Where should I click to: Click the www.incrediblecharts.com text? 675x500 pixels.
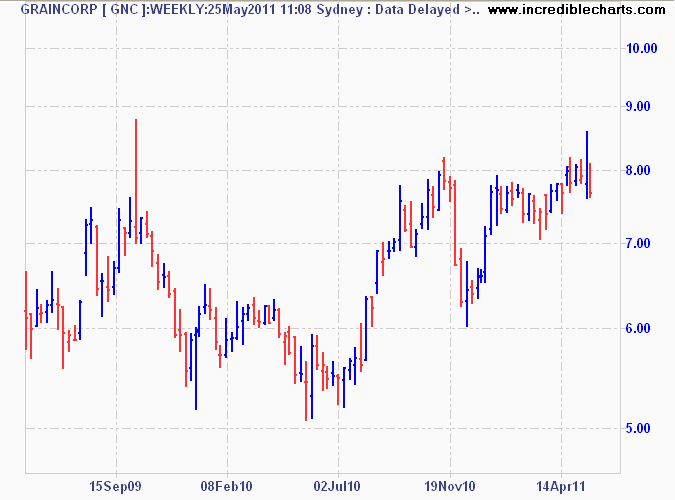tap(576, 9)
